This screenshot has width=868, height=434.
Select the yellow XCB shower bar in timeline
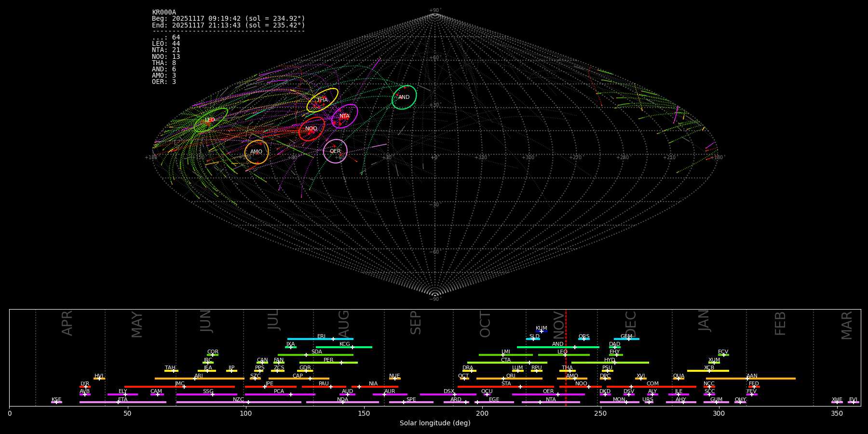[708, 371]
